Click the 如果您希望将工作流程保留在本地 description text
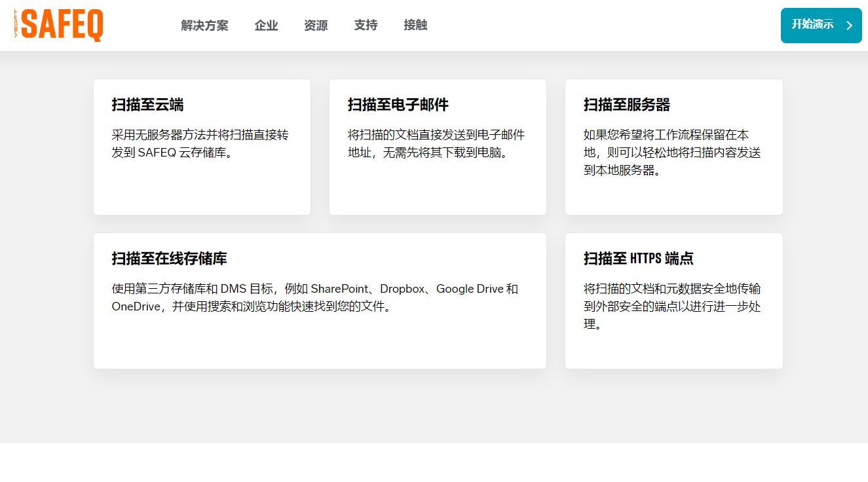 coord(672,153)
